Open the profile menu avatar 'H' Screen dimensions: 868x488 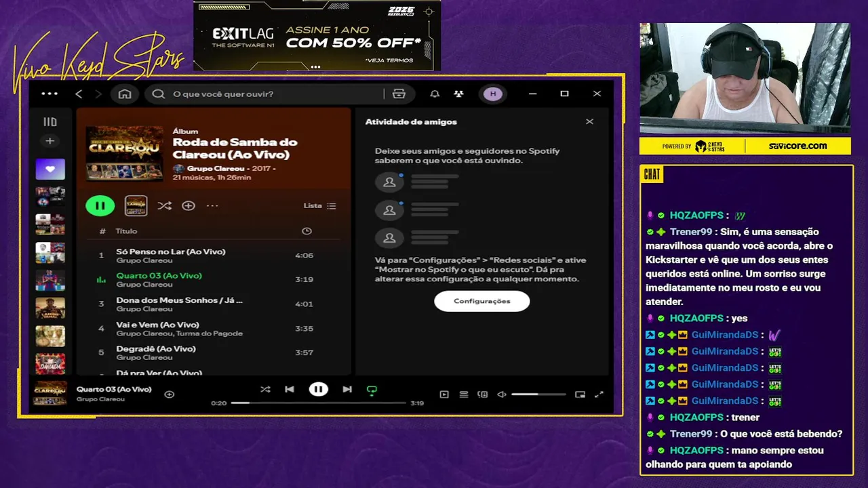click(493, 94)
